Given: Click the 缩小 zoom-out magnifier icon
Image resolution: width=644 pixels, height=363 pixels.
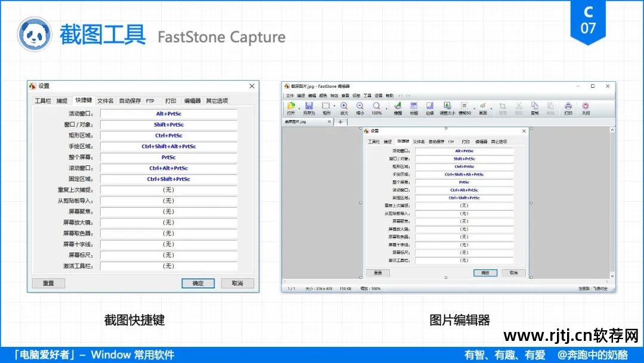Looking at the screenshot, I should (360, 106).
